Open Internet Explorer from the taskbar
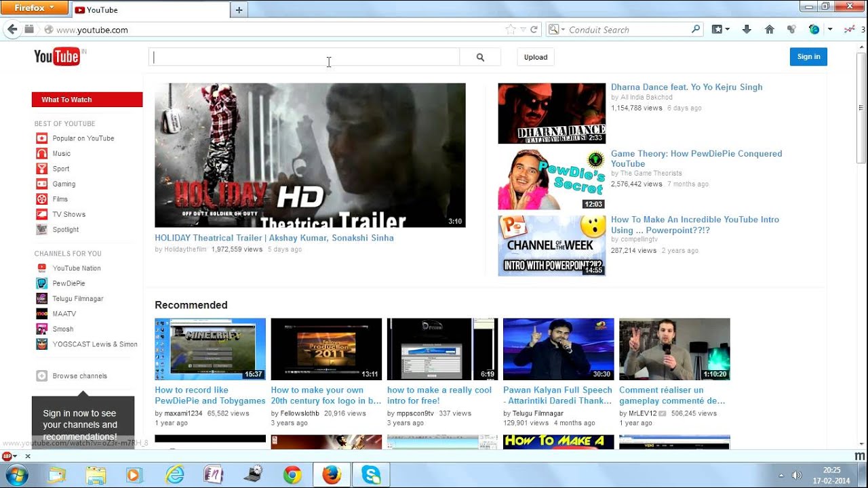868x488 pixels. [x=175, y=475]
